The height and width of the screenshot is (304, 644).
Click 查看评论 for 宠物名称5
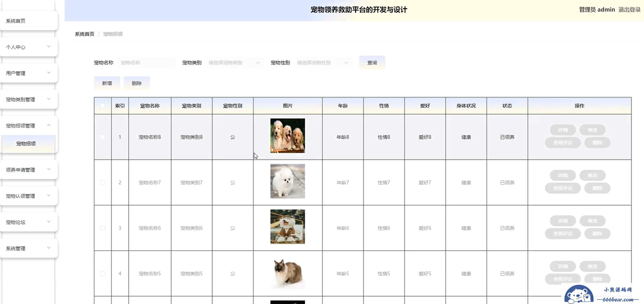pyautogui.click(x=563, y=279)
